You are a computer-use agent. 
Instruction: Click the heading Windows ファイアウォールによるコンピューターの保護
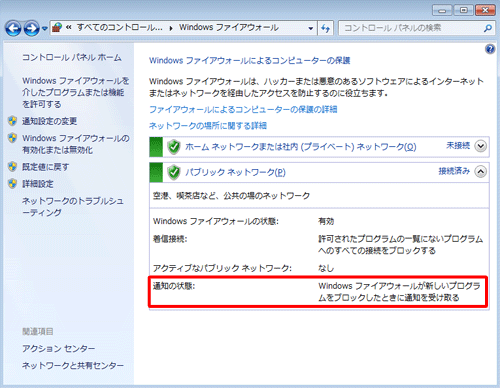click(249, 61)
